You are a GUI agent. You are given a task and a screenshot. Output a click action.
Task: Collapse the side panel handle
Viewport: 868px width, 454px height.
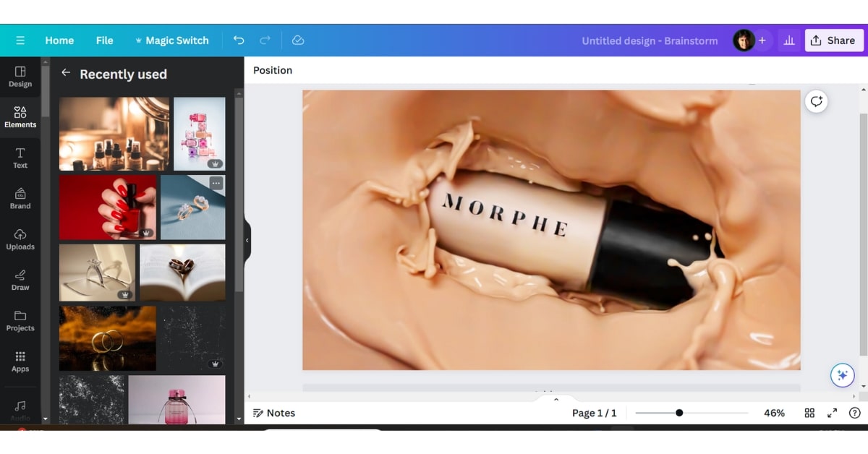tap(247, 240)
